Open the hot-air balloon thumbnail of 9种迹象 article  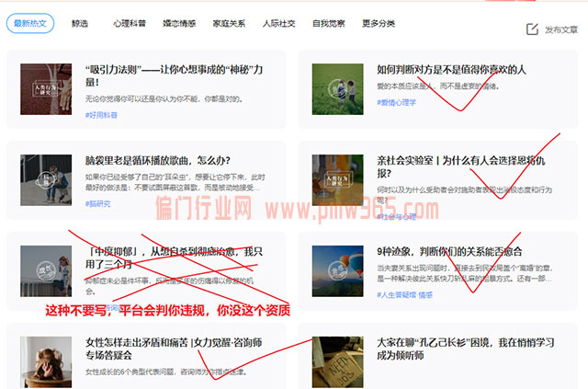337,271
